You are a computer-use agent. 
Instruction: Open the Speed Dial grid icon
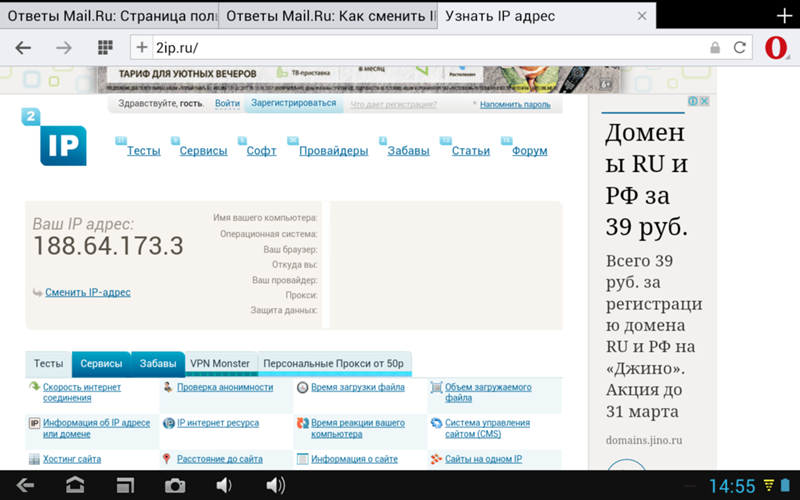pyautogui.click(x=105, y=47)
